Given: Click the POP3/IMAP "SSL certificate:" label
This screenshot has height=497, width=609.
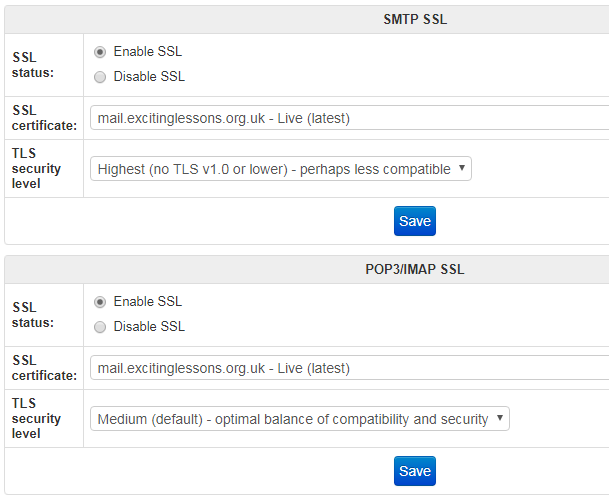Looking at the screenshot, I should (44, 368).
